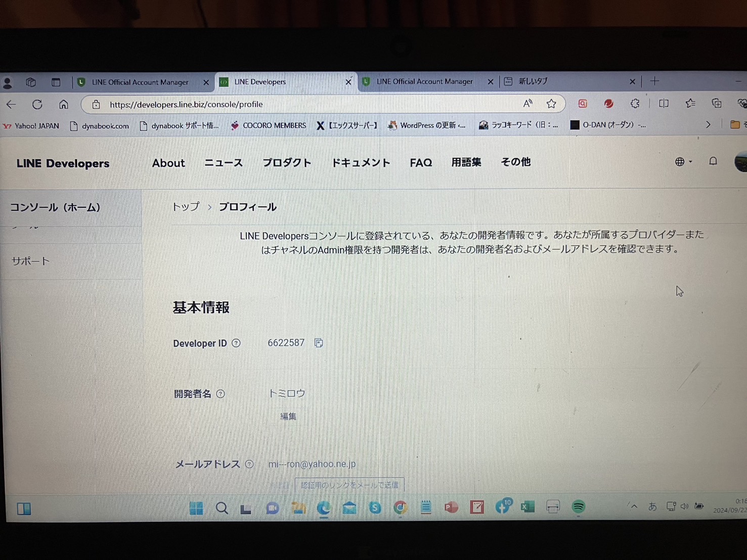This screenshot has height=560, width=747.
Task: Open the COCORO MEMBERS bookmark
Action: coord(269,125)
